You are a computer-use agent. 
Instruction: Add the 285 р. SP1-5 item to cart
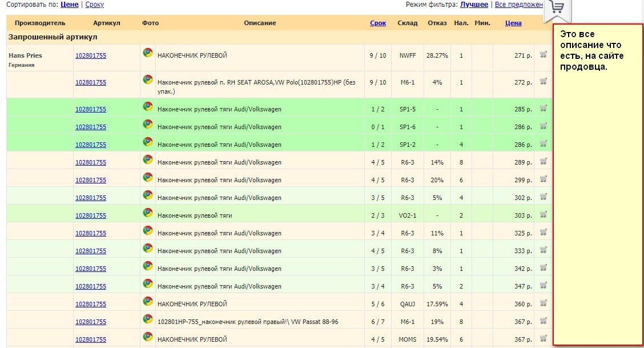coord(543,109)
